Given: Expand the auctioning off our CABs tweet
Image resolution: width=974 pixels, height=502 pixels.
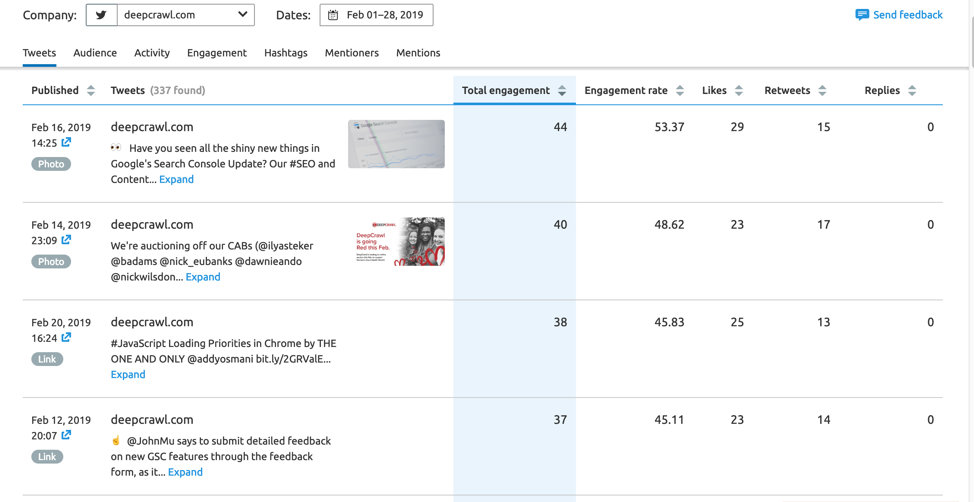Looking at the screenshot, I should 203,277.
